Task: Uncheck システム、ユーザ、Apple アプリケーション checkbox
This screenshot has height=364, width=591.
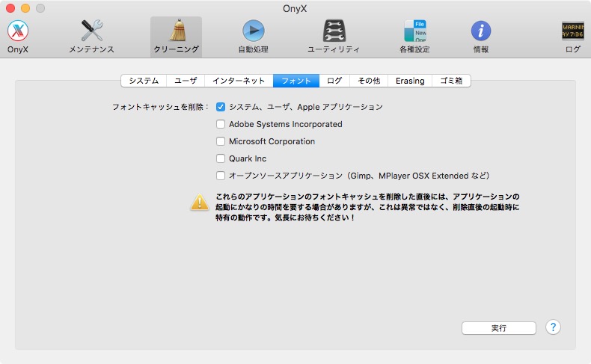Action: 221,107
